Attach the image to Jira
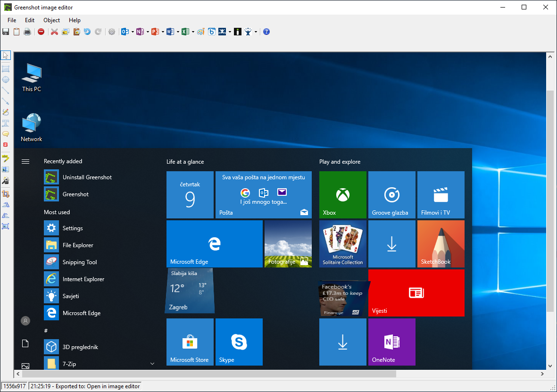557x392 pixels. [248, 32]
